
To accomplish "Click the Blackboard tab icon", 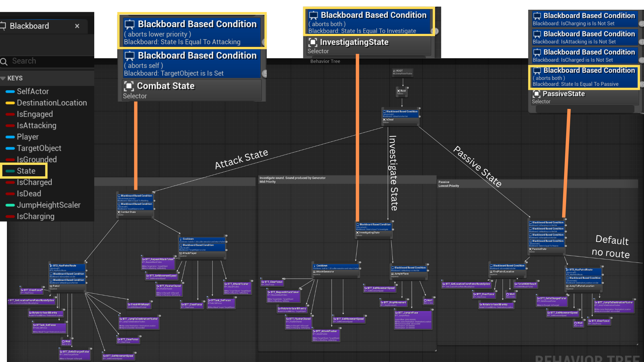I will [3, 26].
